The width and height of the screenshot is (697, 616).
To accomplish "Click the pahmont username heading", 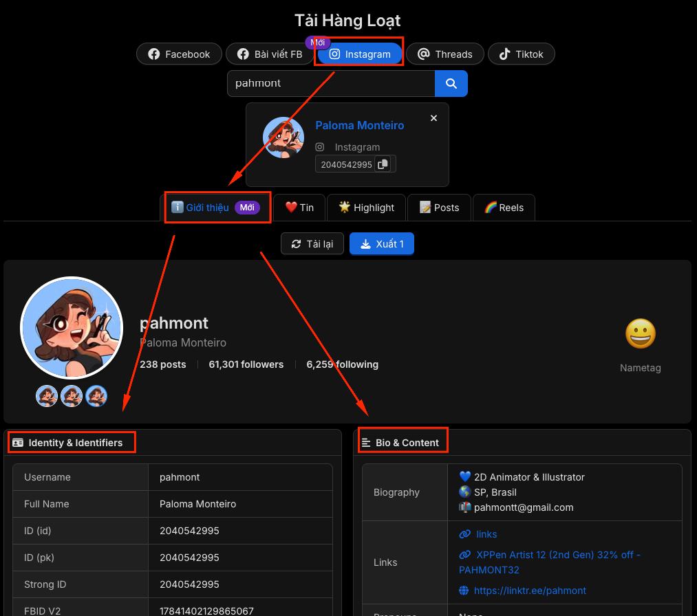I will pos(174,323).
